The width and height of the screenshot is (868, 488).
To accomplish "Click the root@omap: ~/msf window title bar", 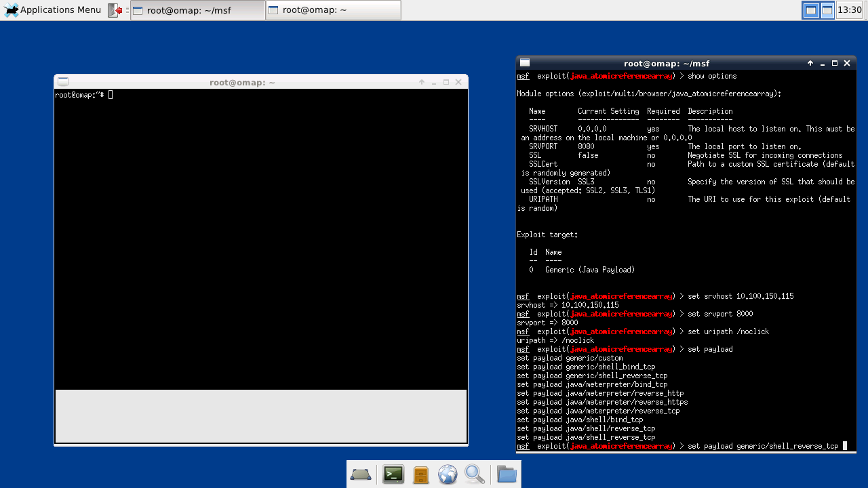I will point(667,63).
